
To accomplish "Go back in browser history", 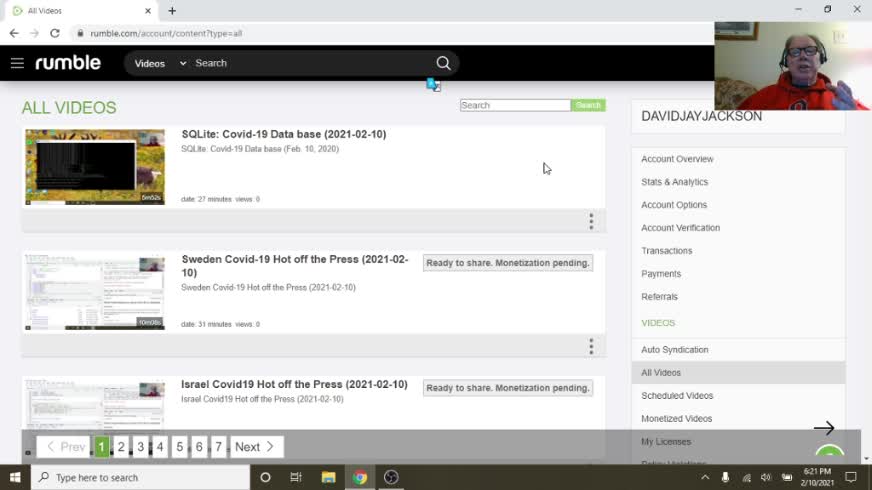I will pos(14,33).
